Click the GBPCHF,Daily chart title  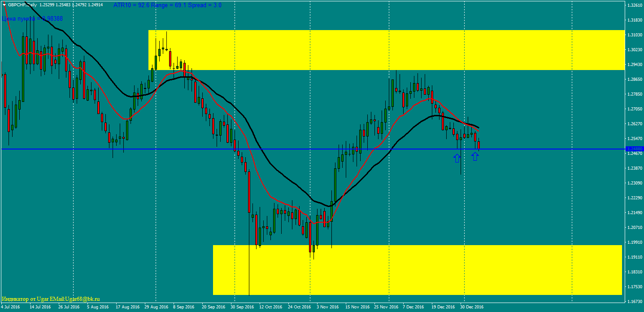pos(23,5)
